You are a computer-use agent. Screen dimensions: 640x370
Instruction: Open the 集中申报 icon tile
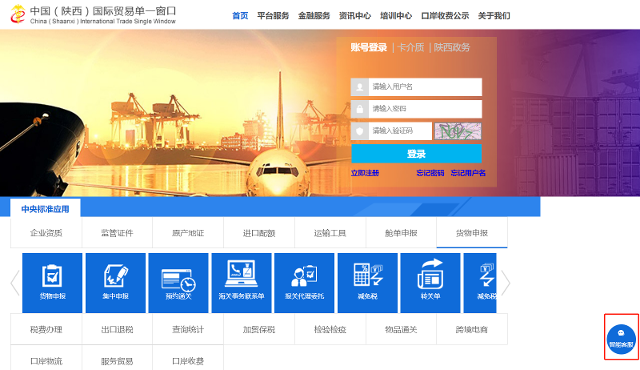click(116, 283)
